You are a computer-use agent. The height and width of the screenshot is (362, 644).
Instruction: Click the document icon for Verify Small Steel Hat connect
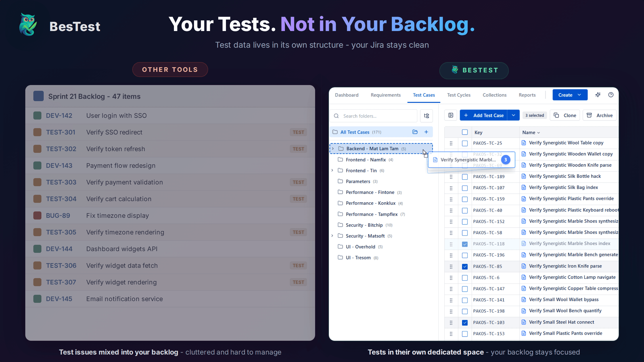[x=524, y=322]
